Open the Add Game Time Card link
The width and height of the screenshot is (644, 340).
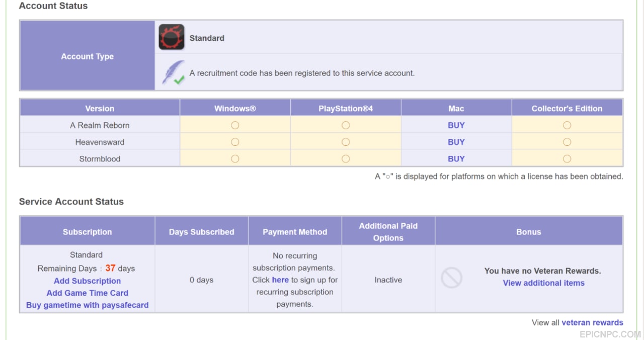88,293
